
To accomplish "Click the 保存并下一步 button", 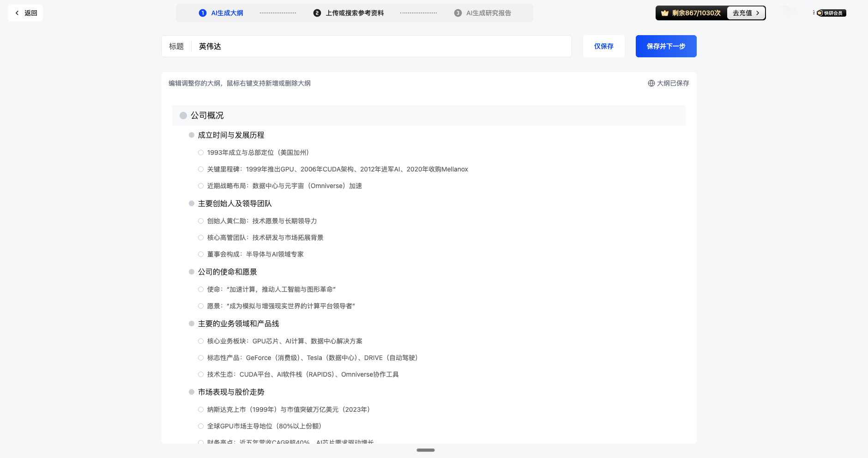I will pyautogui.click(x=666, y=46).
